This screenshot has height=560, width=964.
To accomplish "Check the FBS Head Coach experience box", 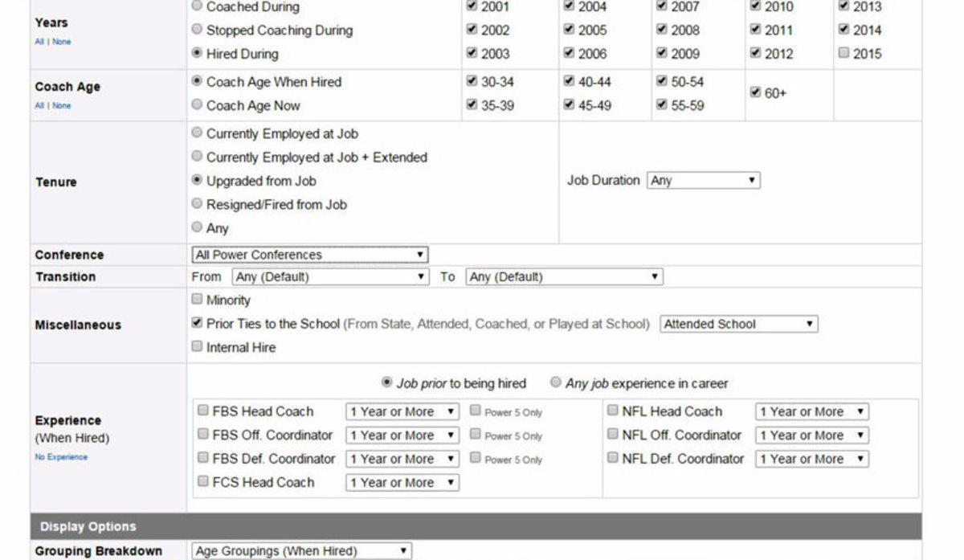I will tap(203, 411).
